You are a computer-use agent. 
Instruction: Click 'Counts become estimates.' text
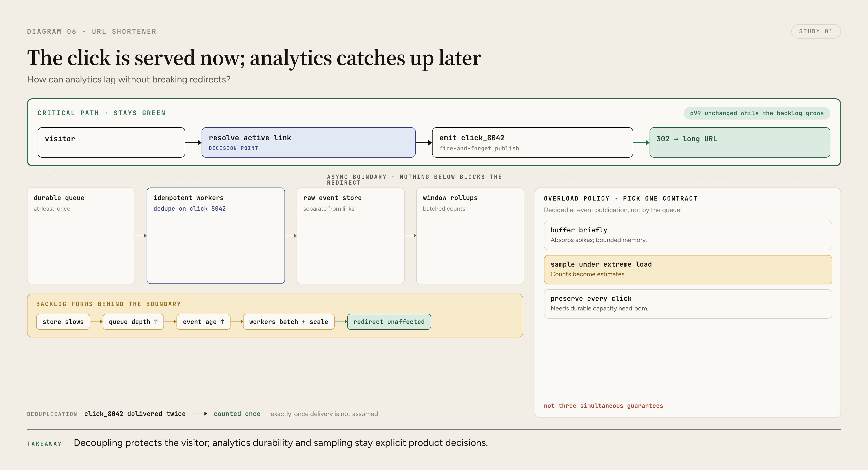(588, 274)
